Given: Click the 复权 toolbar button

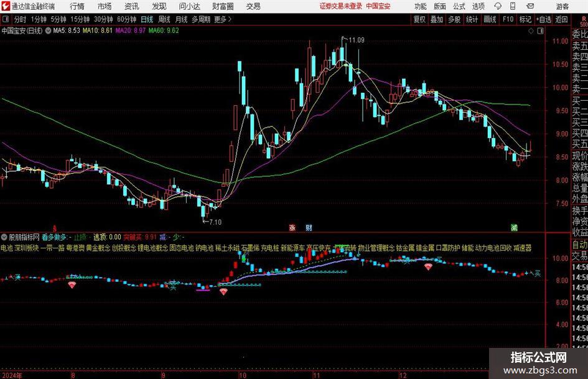Looking at the screenshot, I should pos(419,19).
